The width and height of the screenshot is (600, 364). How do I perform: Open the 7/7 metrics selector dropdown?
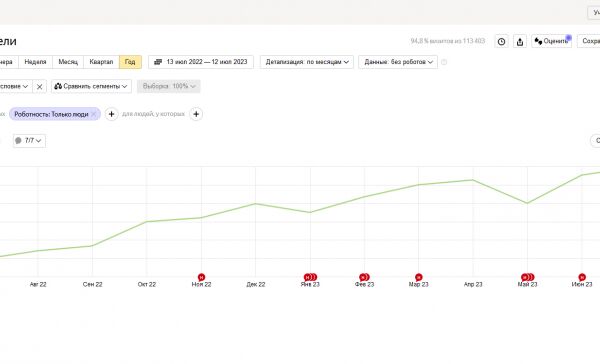29,141
